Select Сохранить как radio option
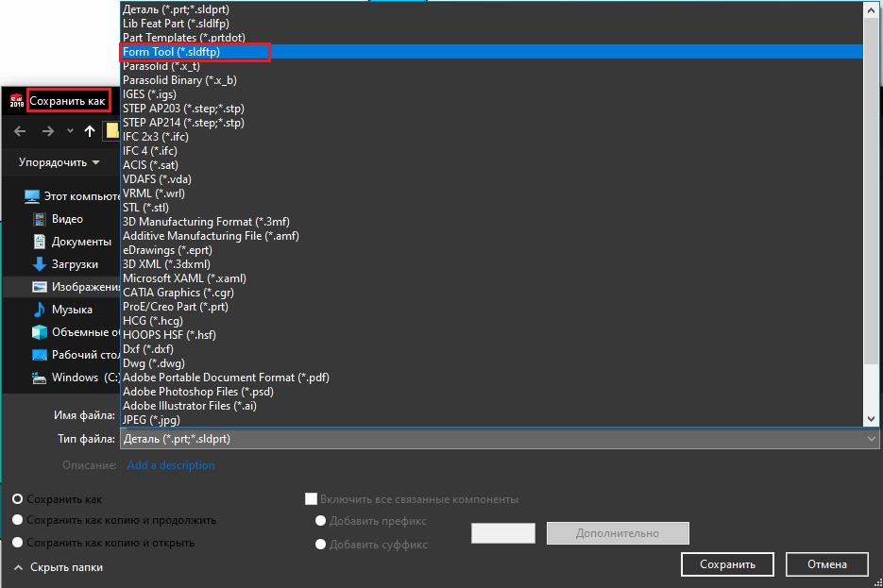 pos(17,499)
